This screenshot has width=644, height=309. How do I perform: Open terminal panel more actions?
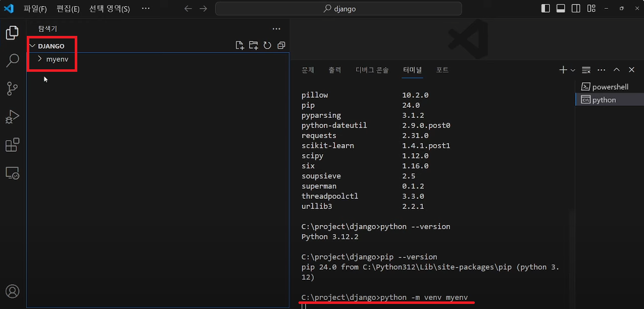click(x=601, y=70)
